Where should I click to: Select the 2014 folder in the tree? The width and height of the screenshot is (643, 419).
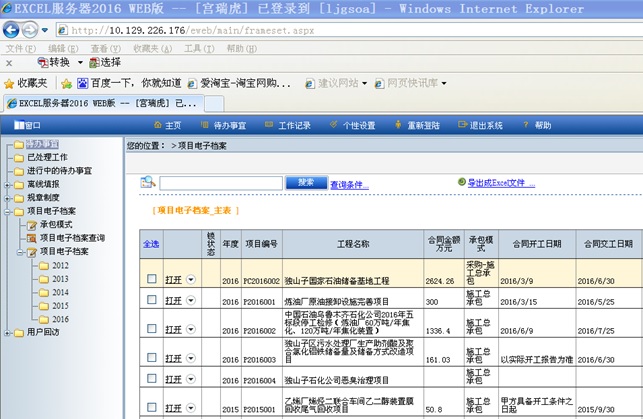pyautogui.click(x=60, y=292)
